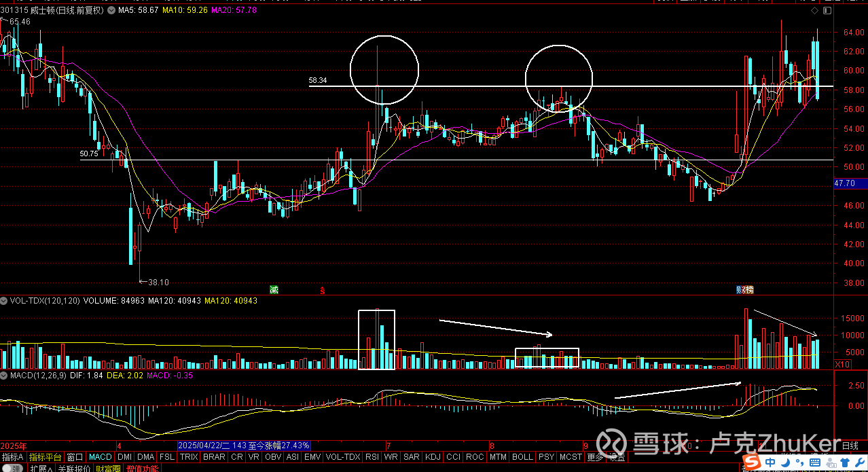Select the CCI indicator tab
This screenshot has width=868, height=472.
click(453, 457)
